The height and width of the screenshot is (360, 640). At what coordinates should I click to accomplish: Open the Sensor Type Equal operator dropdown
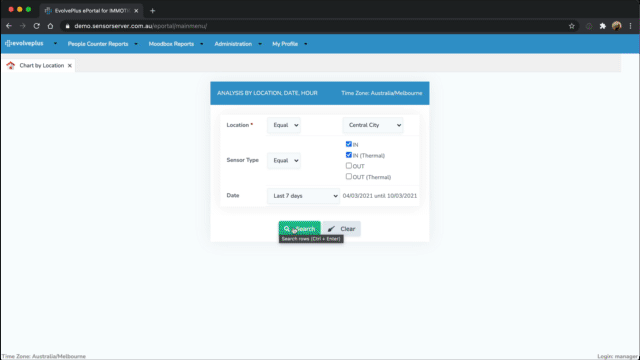coord(284,160)
